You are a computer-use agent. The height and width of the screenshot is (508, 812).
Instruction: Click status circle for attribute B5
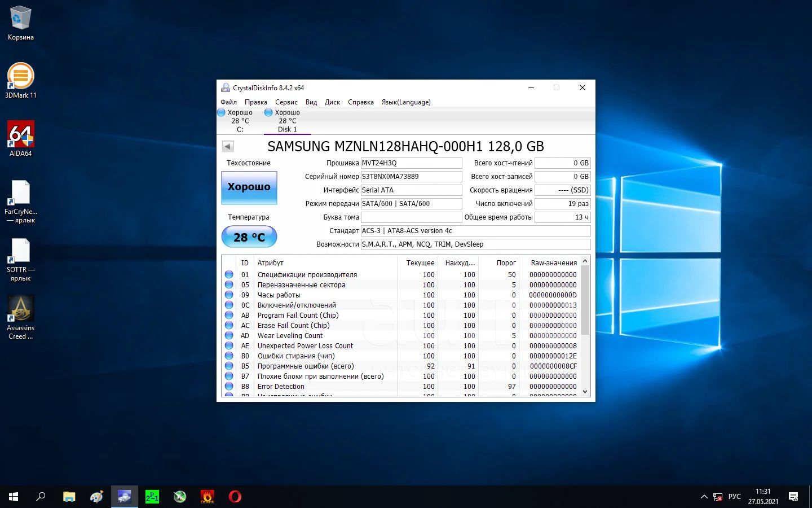(x=229, y=366)
